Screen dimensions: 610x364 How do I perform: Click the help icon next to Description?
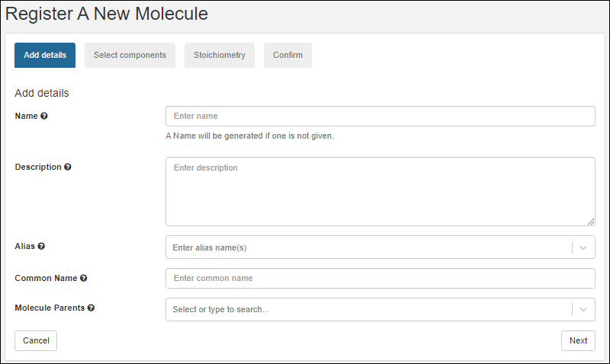68,167
